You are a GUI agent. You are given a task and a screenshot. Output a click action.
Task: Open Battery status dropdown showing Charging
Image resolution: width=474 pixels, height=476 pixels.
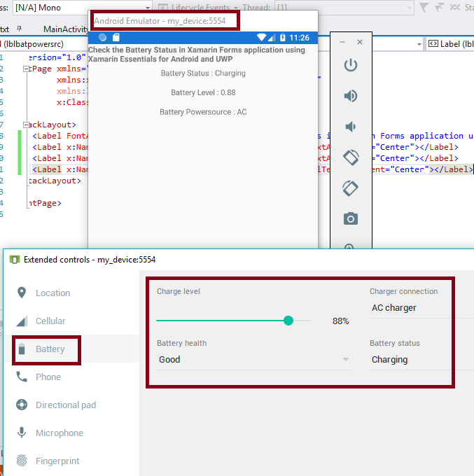click(421, 360)
